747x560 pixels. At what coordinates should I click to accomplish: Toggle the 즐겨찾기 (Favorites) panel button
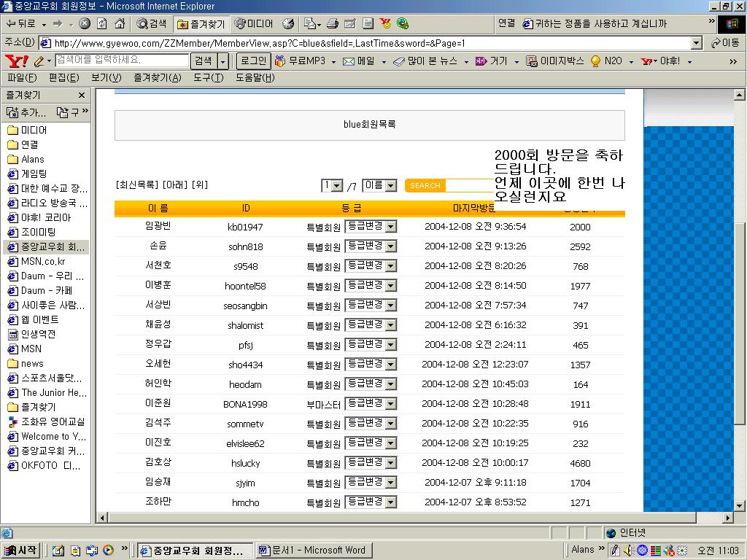click(x=201, y=23)
